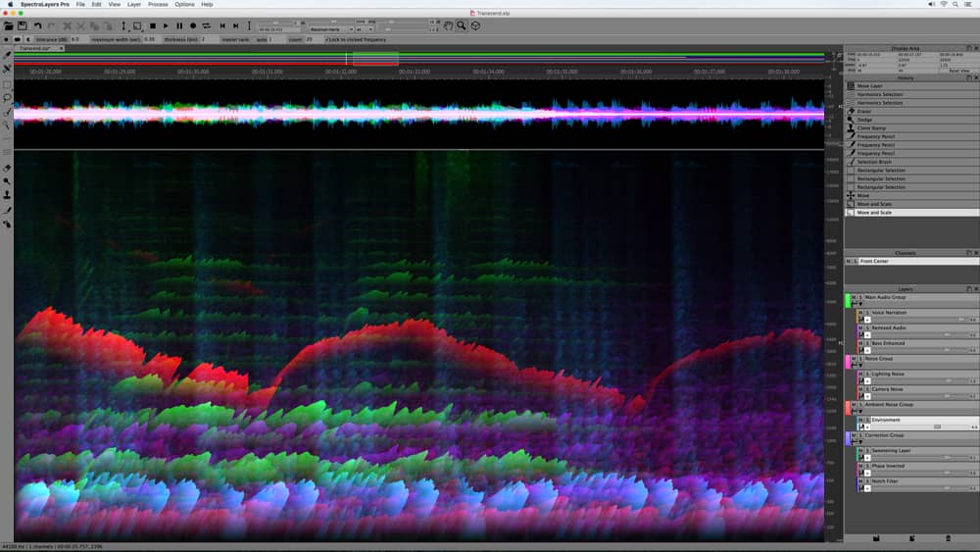Screen dimensions: 980x552
Task: Click Reset View in Display Area
Action: pyautogui.click(x=959, y=72)
